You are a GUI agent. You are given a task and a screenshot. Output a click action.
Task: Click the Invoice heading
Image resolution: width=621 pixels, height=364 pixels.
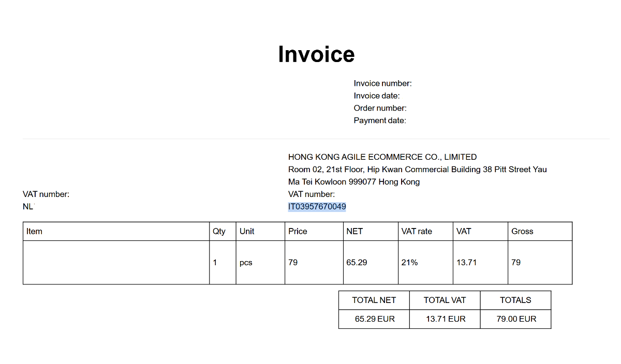tap(316, 54)
